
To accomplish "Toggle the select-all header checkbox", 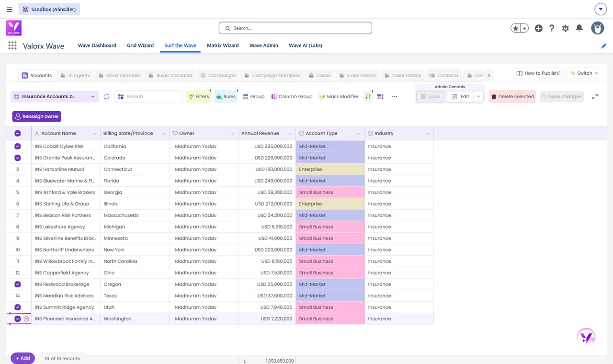I will pyautogui.click(x=18, y=133).
